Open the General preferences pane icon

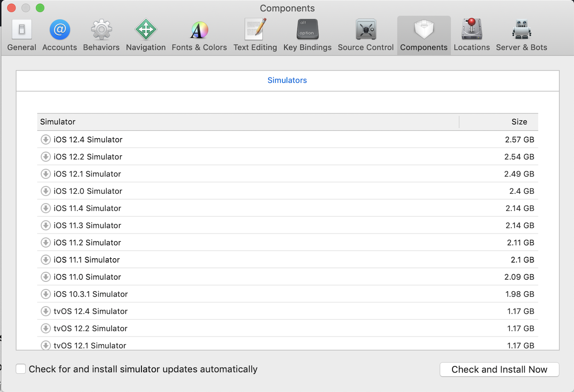[x=22, y=29]
